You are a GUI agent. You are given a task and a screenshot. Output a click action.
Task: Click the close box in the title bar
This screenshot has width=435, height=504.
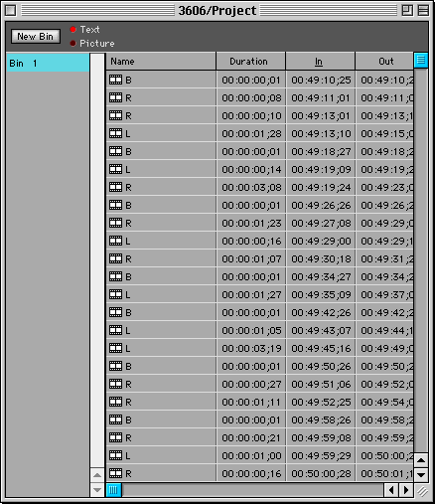coord(10,10)
